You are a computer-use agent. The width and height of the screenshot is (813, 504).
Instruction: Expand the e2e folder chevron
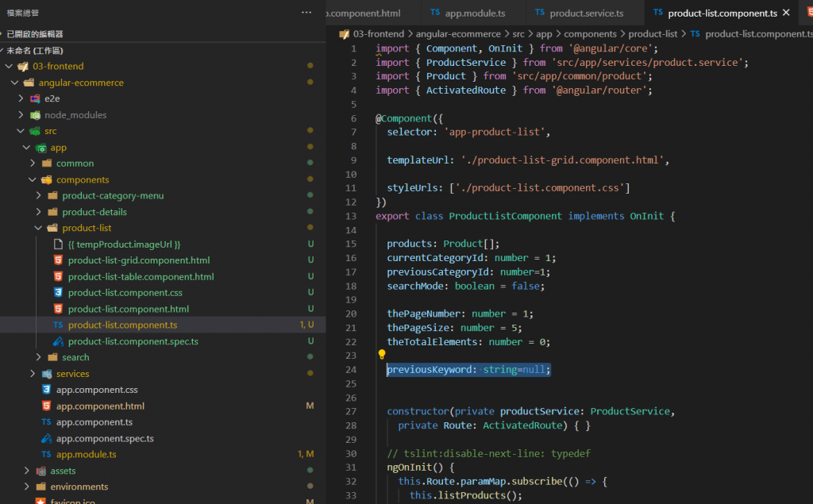click(21, 98)
